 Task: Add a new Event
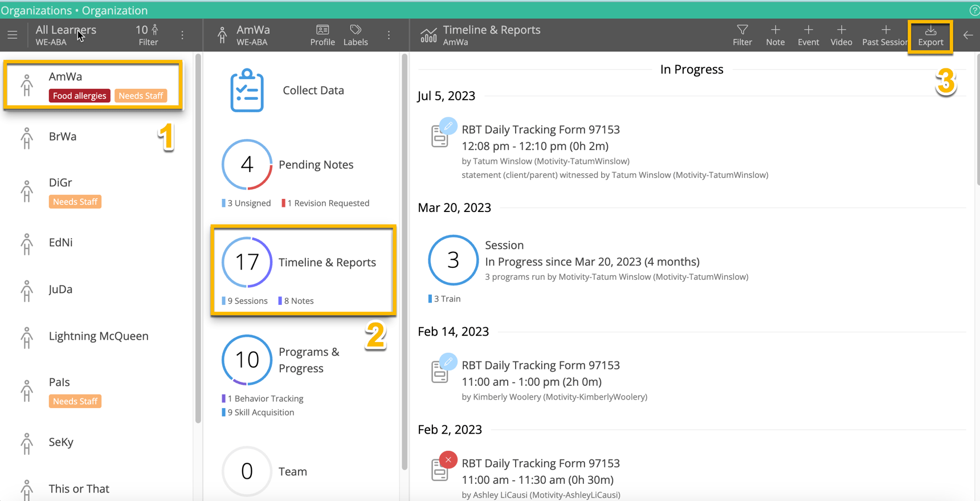(808, 35)
